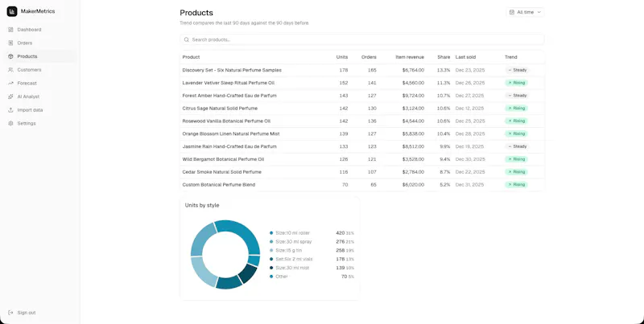Open Custom Botanical Perfume Blend row

point(361,185)
